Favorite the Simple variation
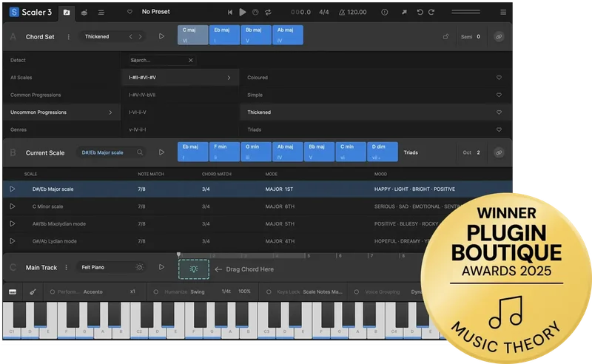This screenshot has height=364, width=592. [499, 95]
